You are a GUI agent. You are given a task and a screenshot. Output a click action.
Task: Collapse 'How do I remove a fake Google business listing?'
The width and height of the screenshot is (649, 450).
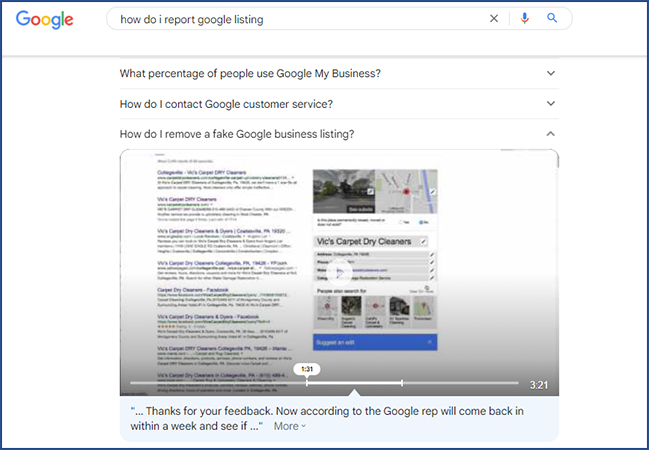[x=339, y=134]
